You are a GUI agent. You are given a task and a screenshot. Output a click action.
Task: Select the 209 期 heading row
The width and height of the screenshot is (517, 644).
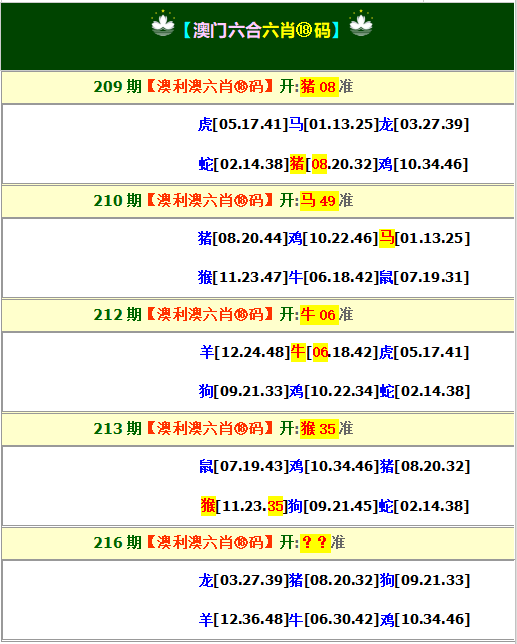258,87
